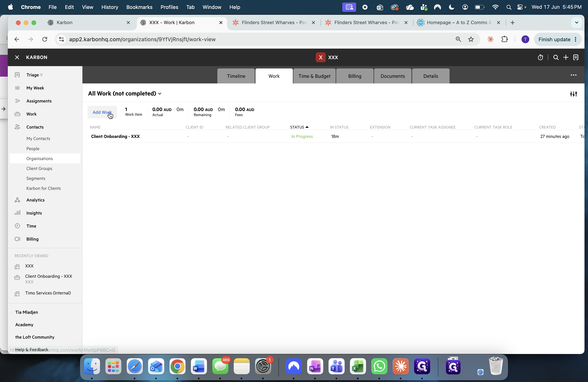Go back to the previous page
The width and height of the screenshot is (588, 382).
click(17, 39)
